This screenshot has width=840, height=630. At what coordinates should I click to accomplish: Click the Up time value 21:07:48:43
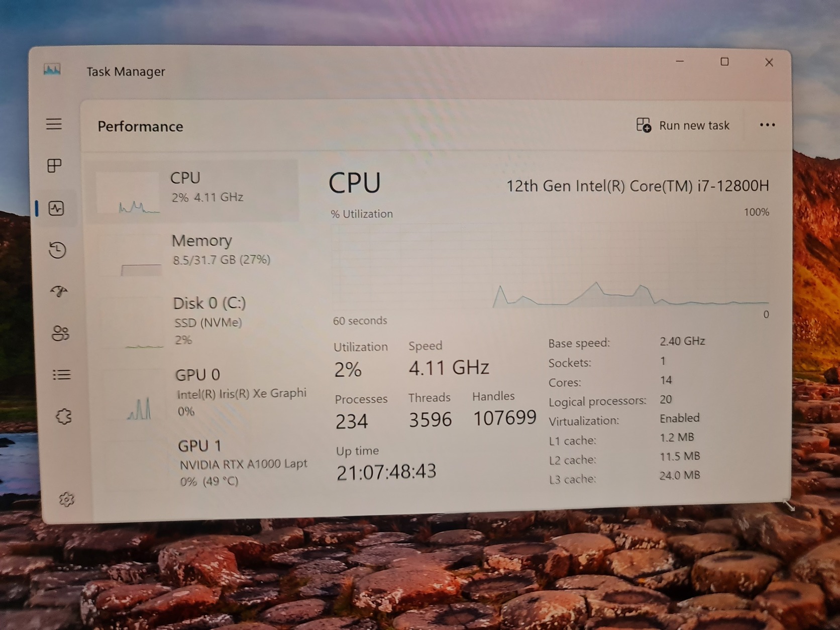(386, 472)
